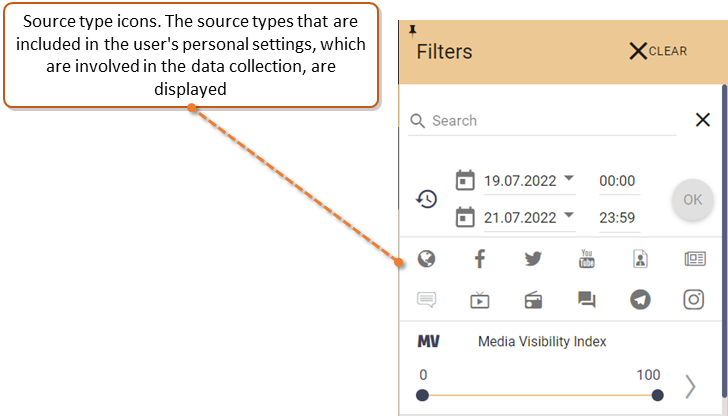Expand the Media Visibility Index chevron
The width and height of the screenshot is (728, 416).
click(x=690, y=387)
